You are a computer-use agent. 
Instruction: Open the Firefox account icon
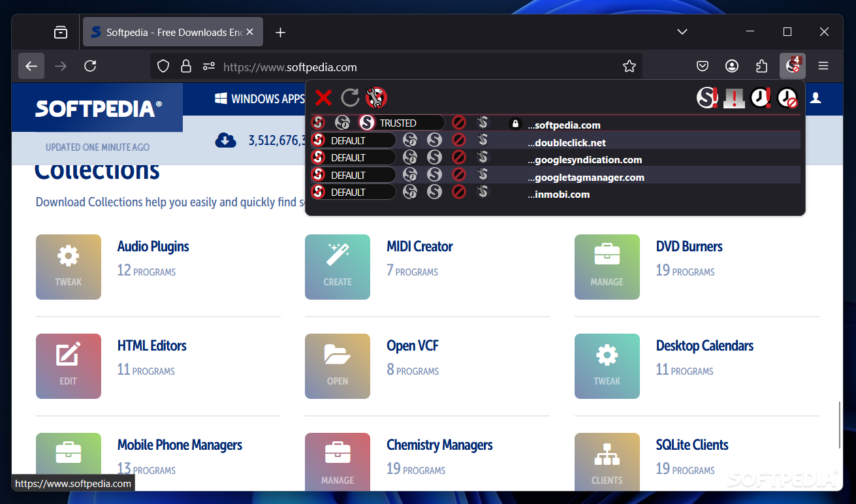[x=732, y=66]
